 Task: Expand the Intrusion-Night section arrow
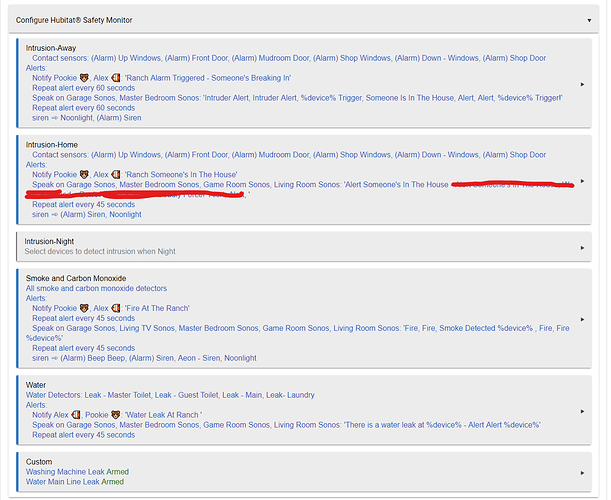[582, 247]
